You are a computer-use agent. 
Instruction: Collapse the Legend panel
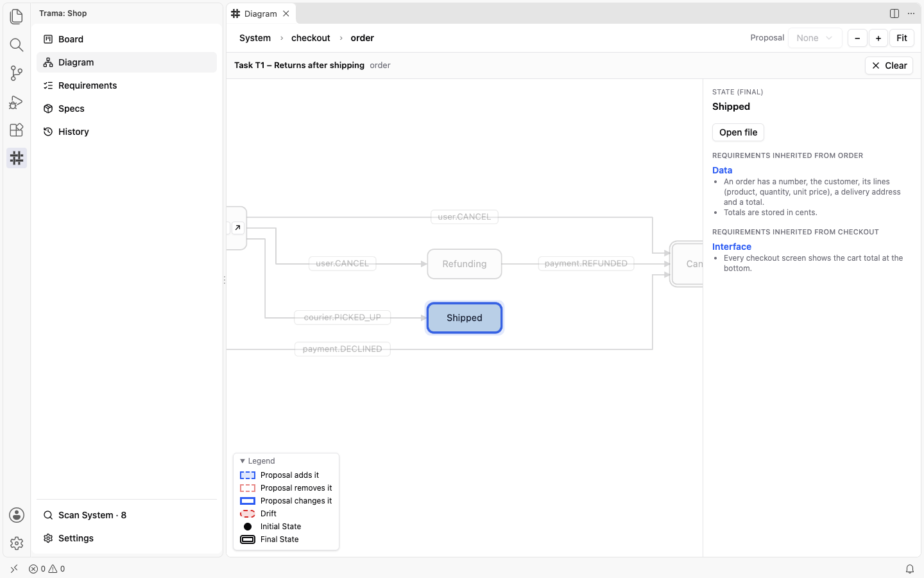point(257,461)
